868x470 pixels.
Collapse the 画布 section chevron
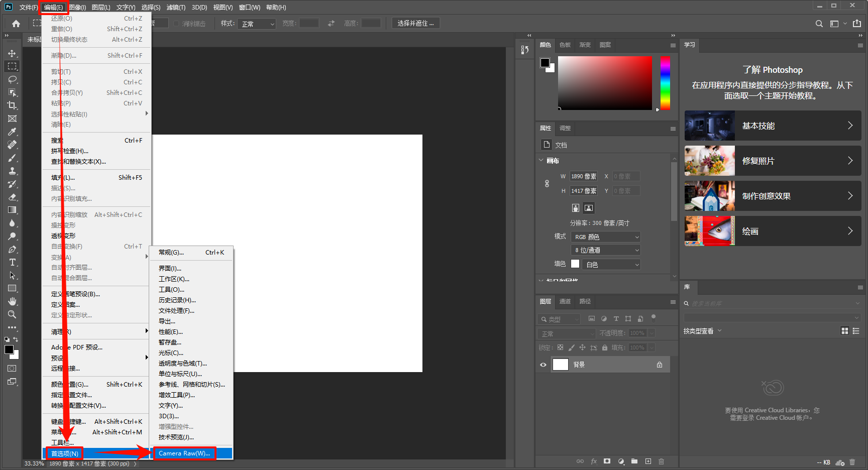tap(541, 161)
